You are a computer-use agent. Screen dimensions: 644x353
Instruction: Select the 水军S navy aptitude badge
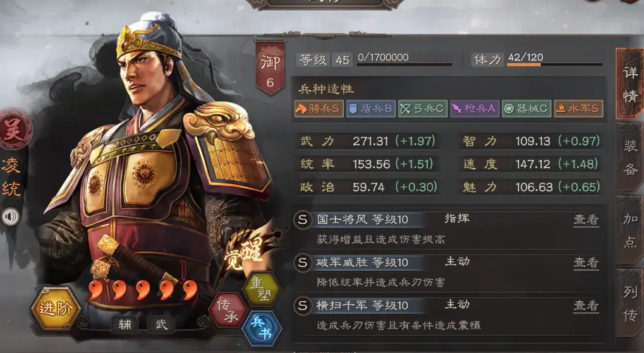578,109
